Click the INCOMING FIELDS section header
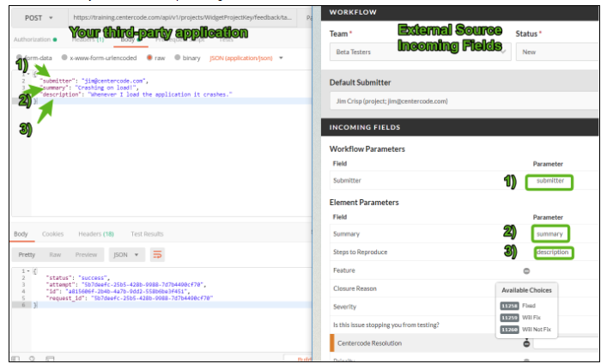The width and height of the screenshot is (607, 364). click(x=460, y=127)
